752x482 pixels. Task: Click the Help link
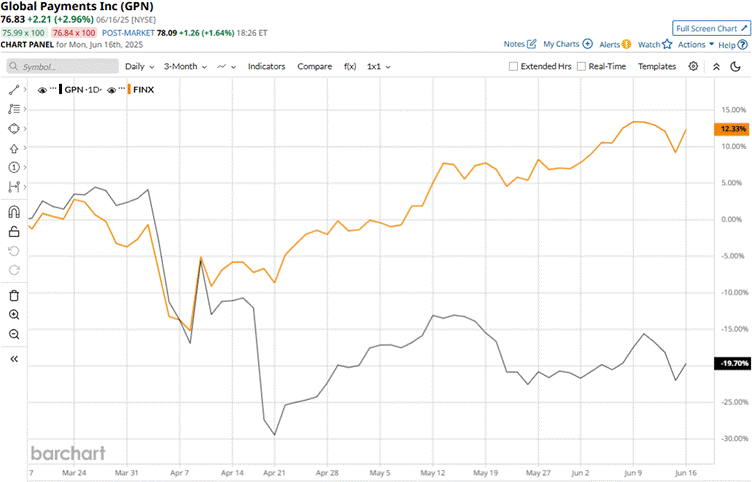pos(727,45)
